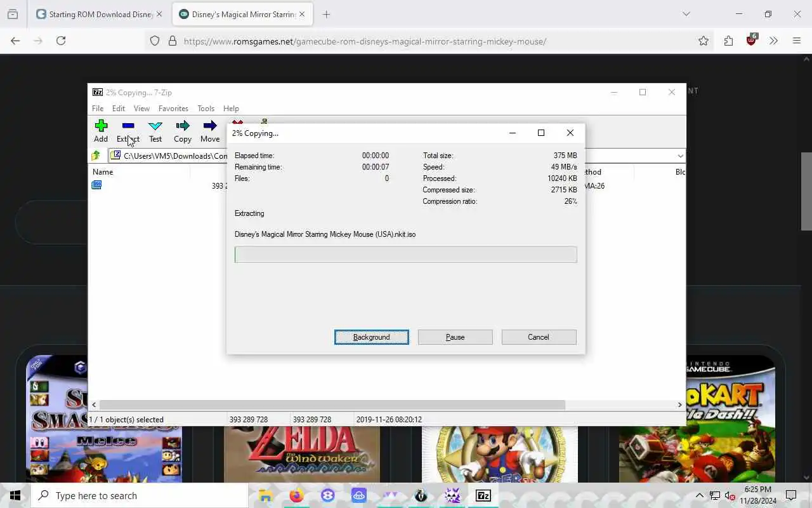Show hidden system tray icons
Image resolution: width=812 pixels, height=508 pixels.
(x=699, y=495)
